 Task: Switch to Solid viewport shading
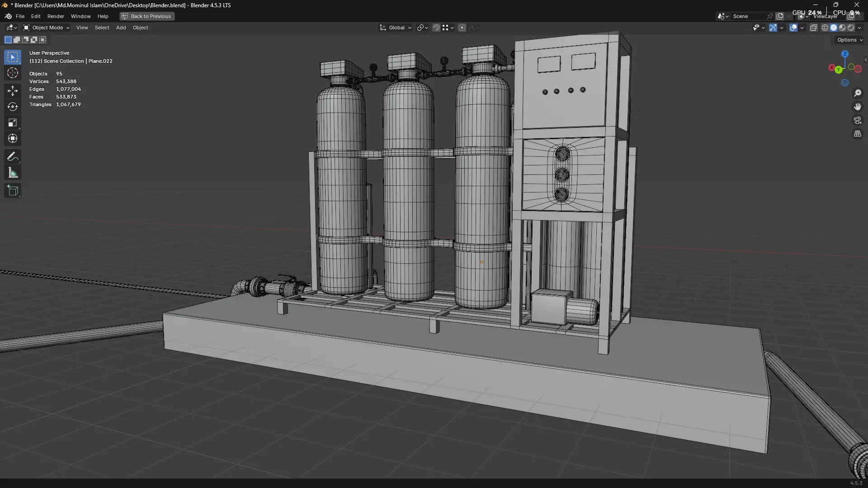click(x=834, y=28)
